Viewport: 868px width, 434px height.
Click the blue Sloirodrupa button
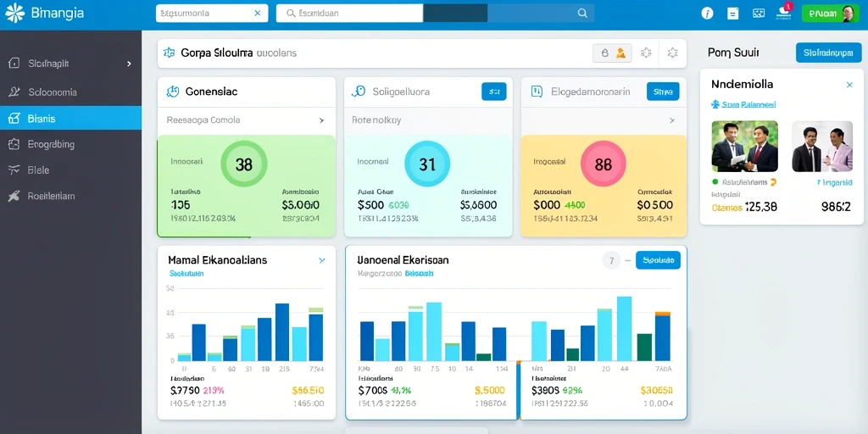pyautogui.click(x=828, y=53)
